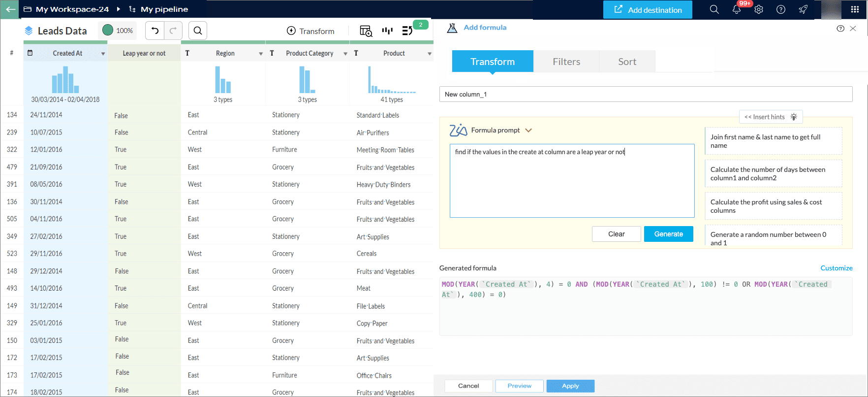
Task: Click the Zia formula prompt logo
Action: click(x=458, y=130)
